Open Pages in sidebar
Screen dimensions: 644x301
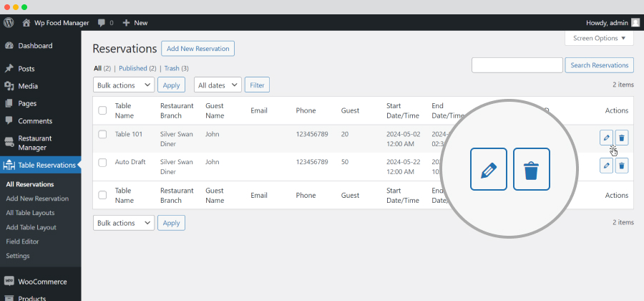click(x=40, y=103)
